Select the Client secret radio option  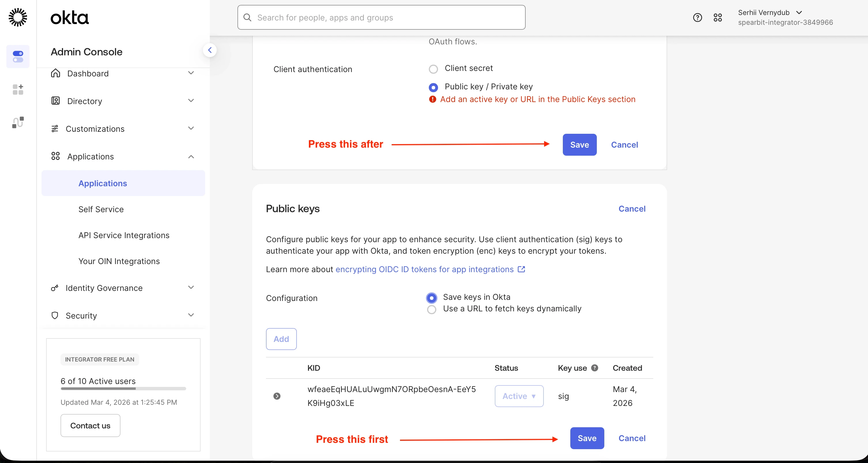[433, 69]
